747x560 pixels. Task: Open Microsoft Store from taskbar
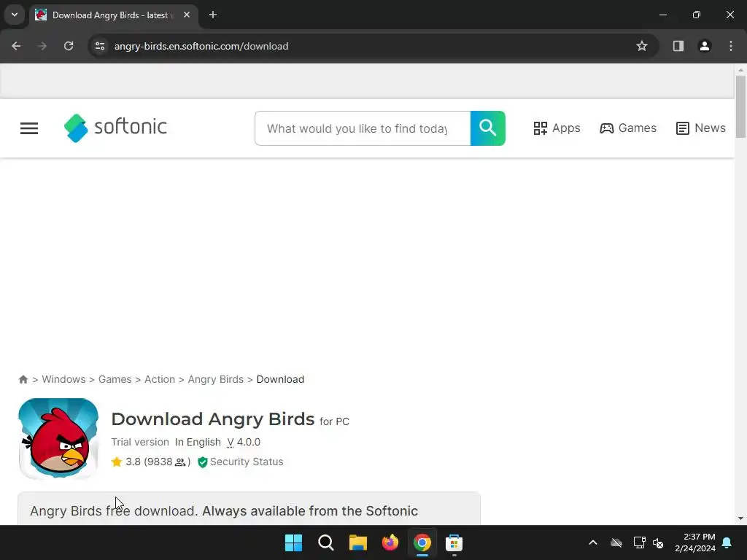(x=454, y=542)
